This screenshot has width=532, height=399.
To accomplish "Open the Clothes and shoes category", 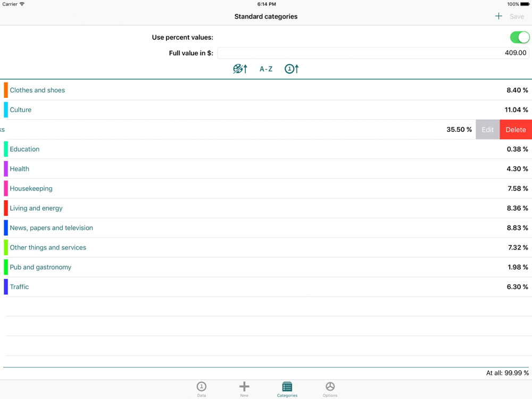I will [266, 90].
